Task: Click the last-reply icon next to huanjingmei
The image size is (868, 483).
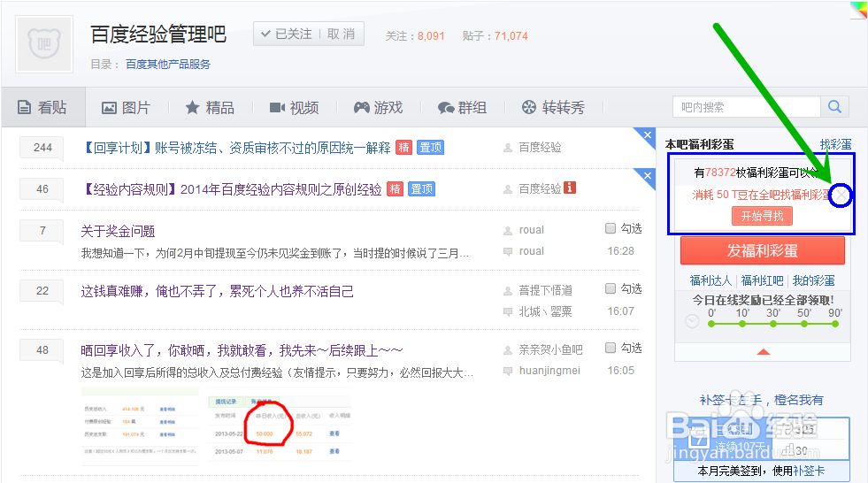Action: click(x=508, y=372)
